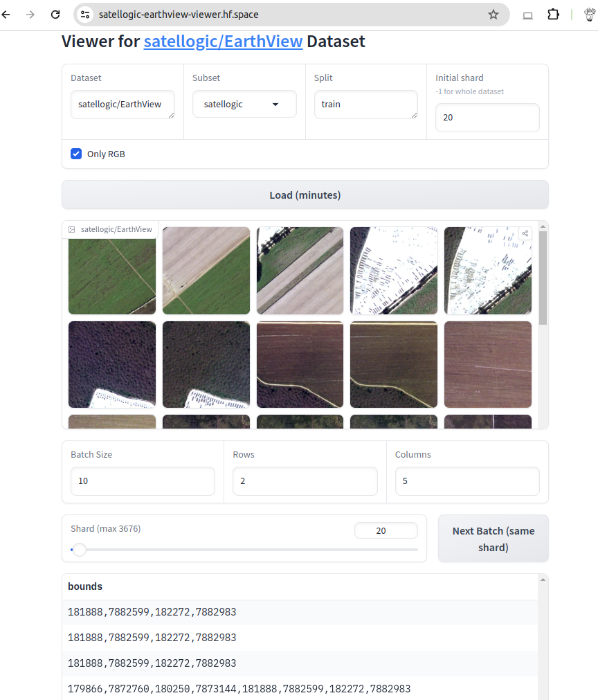This screenshot has width=598, height=700.
Task: Click the browser back arrow
Action: coord(6,15)
